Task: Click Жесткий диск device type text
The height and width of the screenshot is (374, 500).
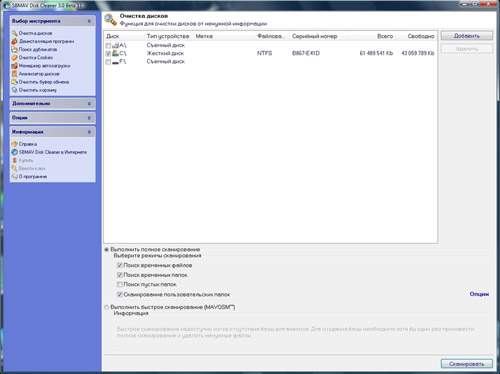Action: point(165,53)
